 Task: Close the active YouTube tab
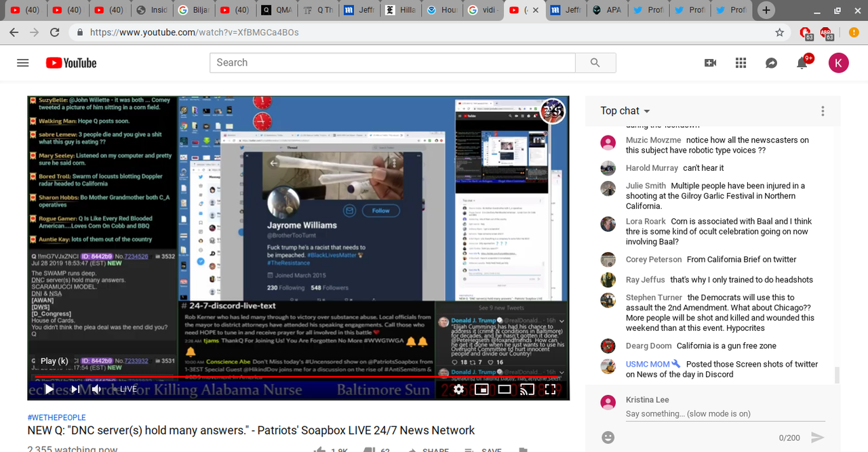pos(536,10)
